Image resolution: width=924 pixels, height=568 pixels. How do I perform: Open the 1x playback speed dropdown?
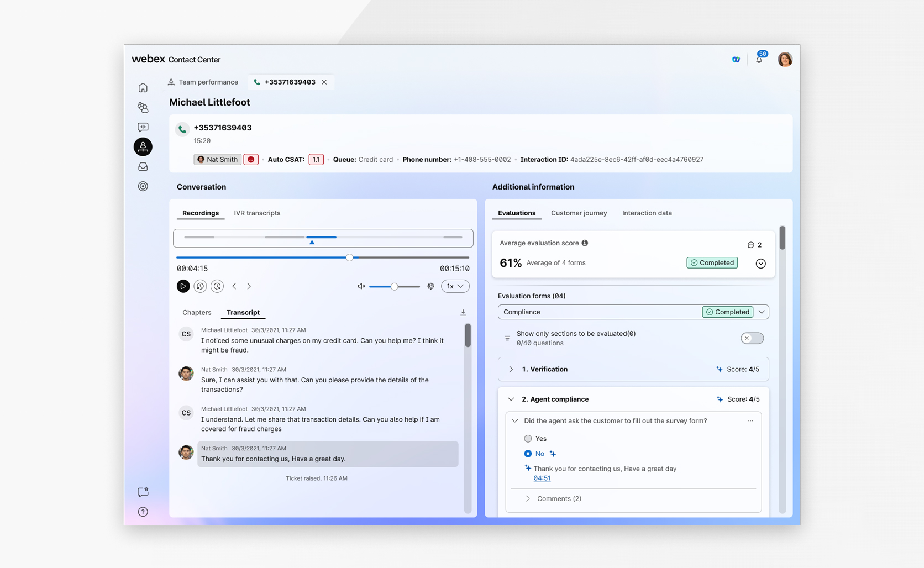(x=455, y=286)
